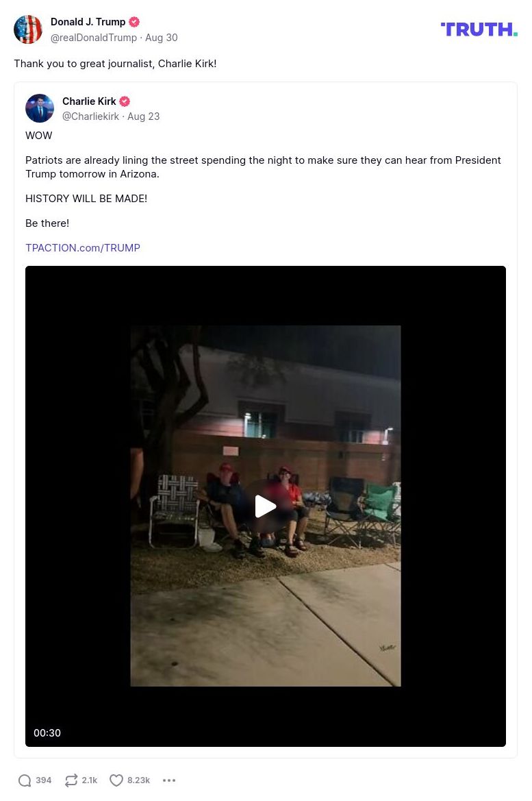Open the reply comment icon

pyautogui.click(x=25, y=780)
